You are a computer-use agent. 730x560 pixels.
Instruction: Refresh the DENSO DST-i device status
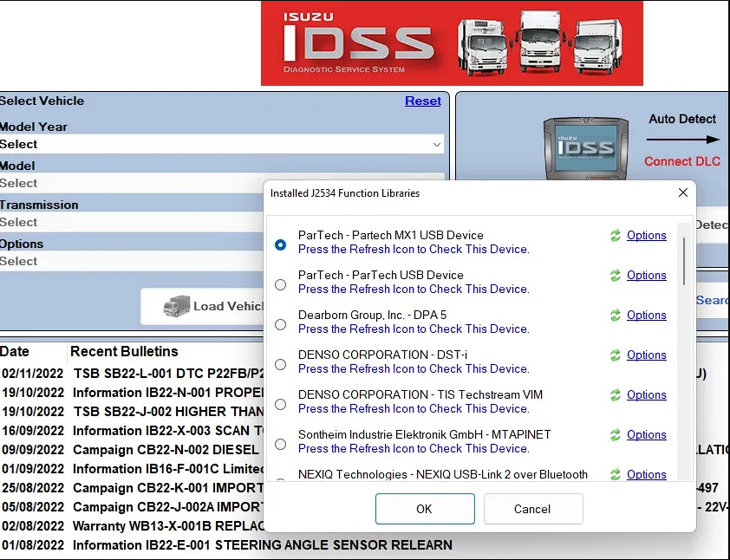tap(616, 355)
